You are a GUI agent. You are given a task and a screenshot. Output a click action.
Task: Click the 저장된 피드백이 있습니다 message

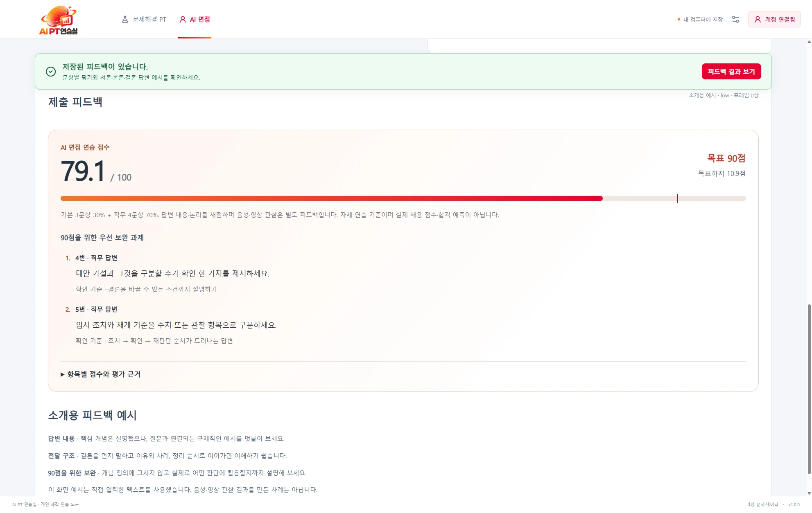105,67
